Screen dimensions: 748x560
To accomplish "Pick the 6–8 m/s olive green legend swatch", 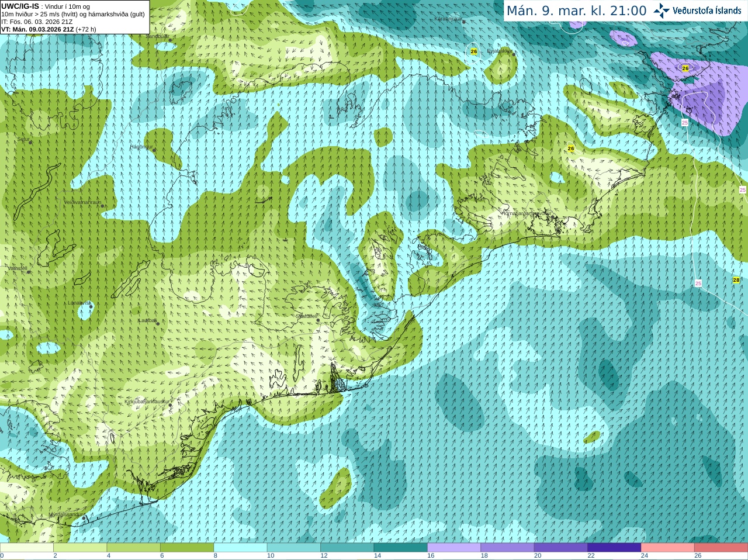I will coord(187,548).
